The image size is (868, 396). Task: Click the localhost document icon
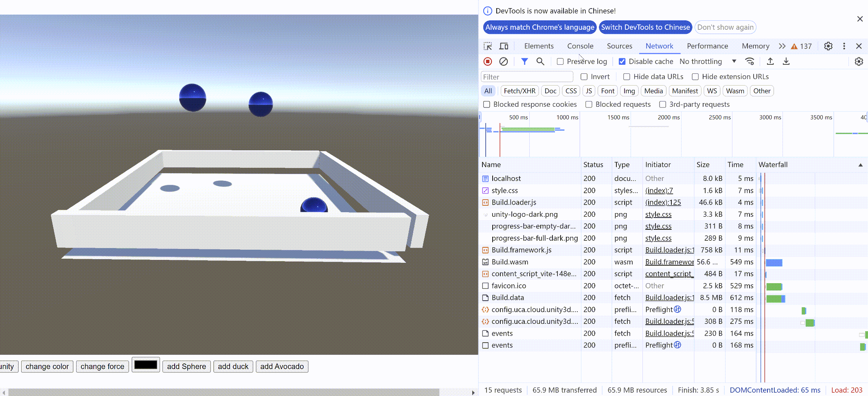tap(485, 178)
